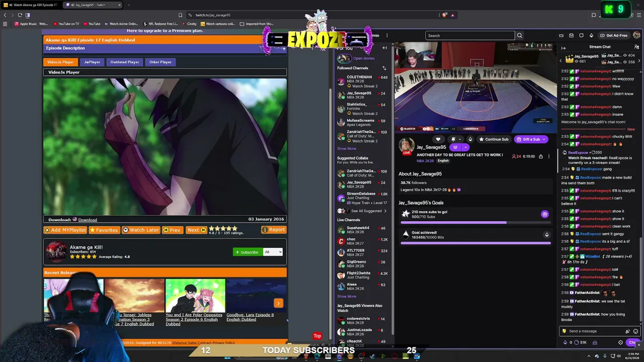Open stream more options (three dots)
Viewport: 644px width, 362px height.
(x=548, y=156)
